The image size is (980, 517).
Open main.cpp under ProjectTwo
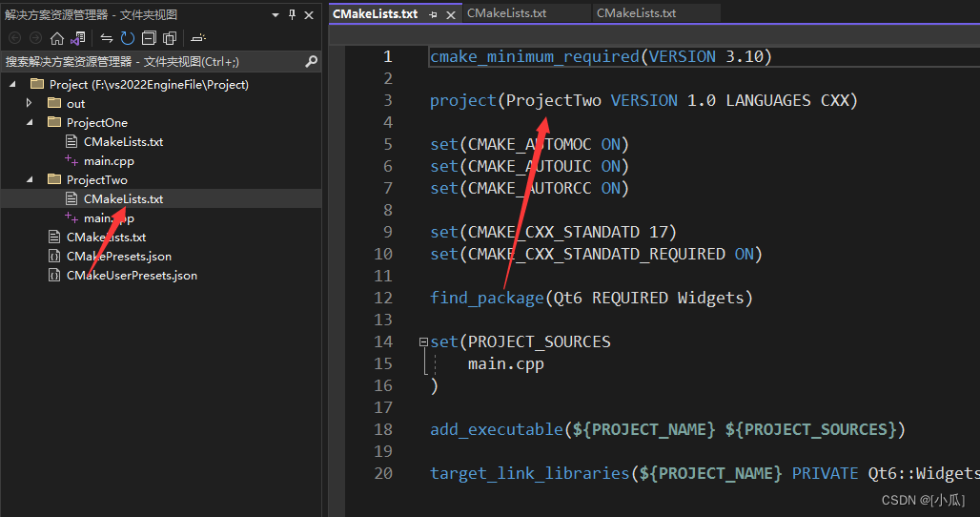pyautogui.click(x=109, y=218)
